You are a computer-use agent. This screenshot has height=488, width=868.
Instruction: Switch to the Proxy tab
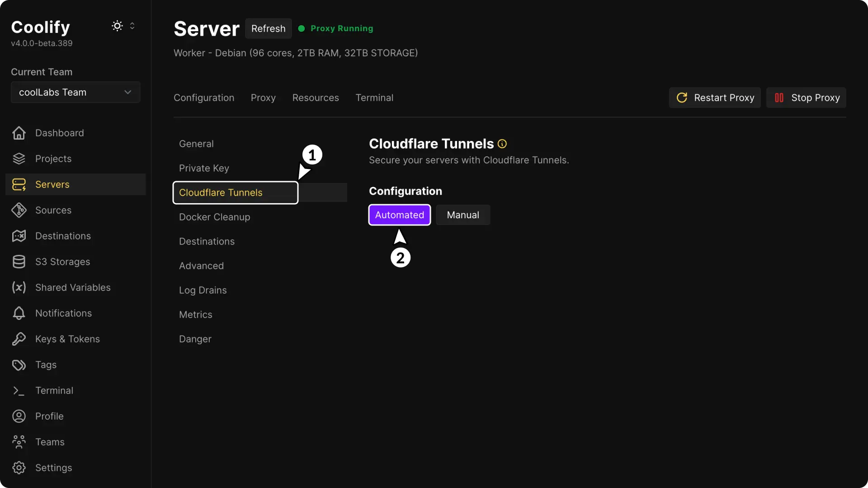pos(263,98)
